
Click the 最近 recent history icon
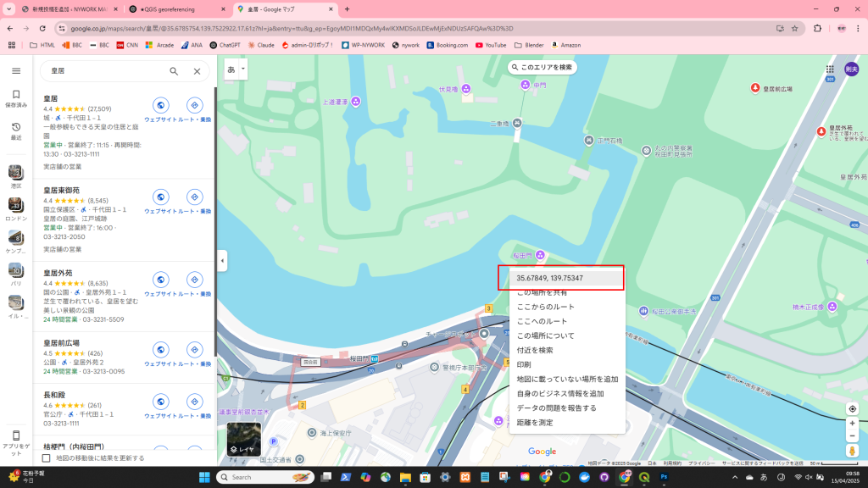16,130
